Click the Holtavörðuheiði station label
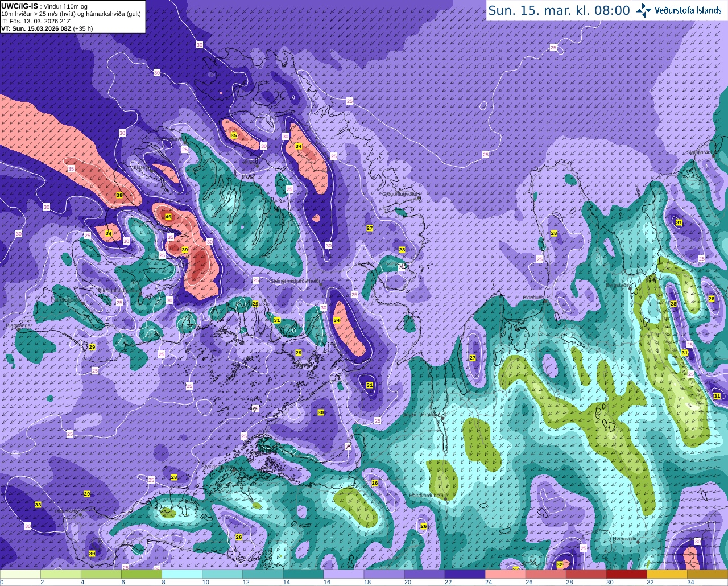This screenshot has width=728, height=586. [x=427, y=496]
